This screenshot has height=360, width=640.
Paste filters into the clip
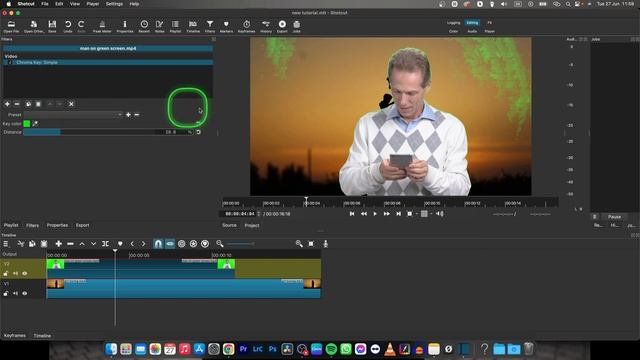(x=38, y=104)
